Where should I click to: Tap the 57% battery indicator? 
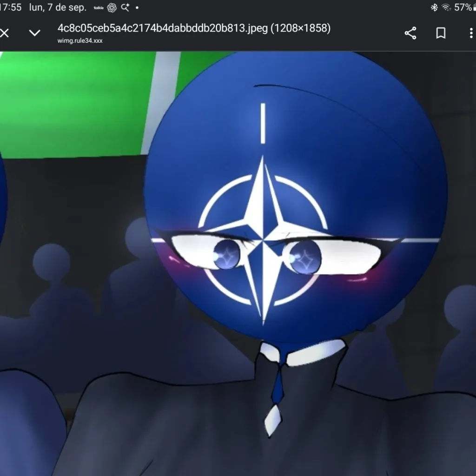coord(464,7)
